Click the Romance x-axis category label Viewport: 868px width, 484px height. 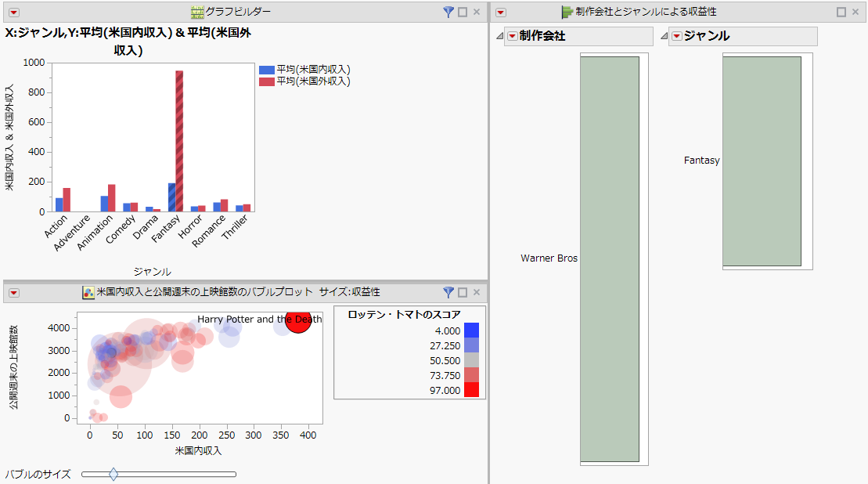coord(209,231)
